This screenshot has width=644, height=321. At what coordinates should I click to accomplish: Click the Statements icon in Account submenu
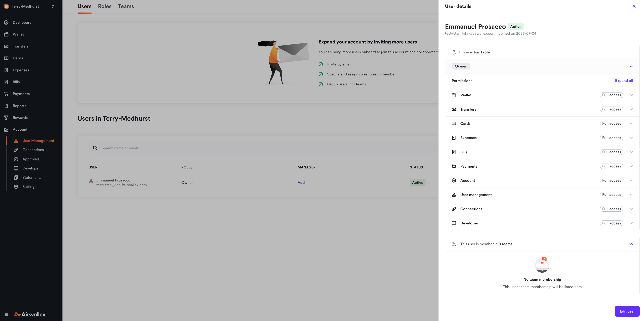[x=16, y=178]
